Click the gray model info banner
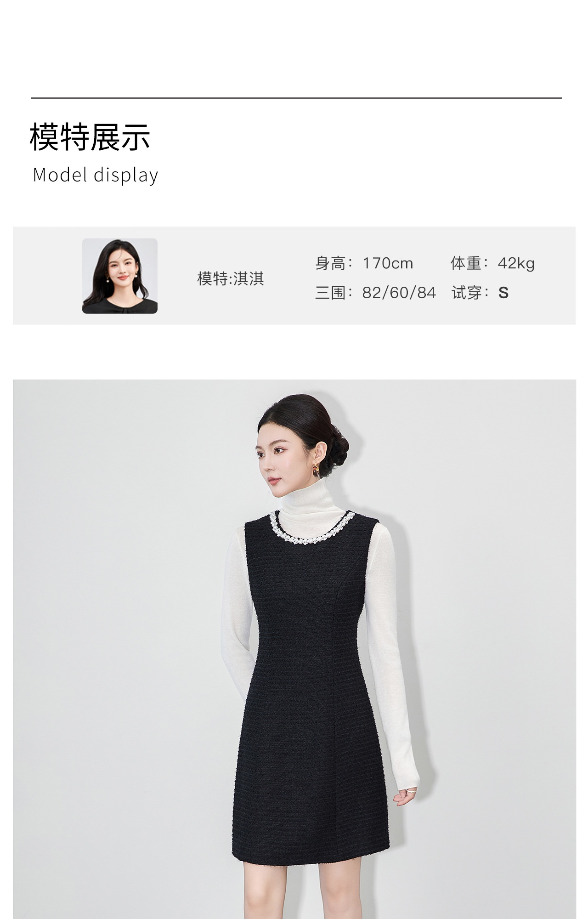The width and height of the screenshot is (588, 919). [294, 276]
